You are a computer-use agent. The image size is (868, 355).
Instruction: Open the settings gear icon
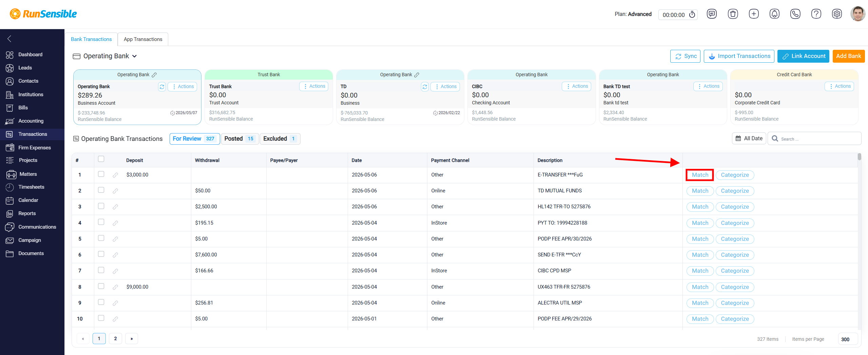pos(837,14)
